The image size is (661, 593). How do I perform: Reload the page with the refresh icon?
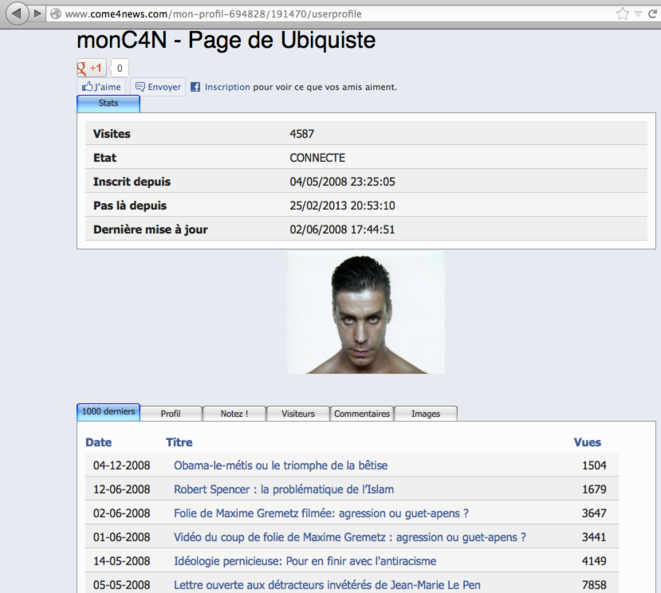click(x=652, y=14)
